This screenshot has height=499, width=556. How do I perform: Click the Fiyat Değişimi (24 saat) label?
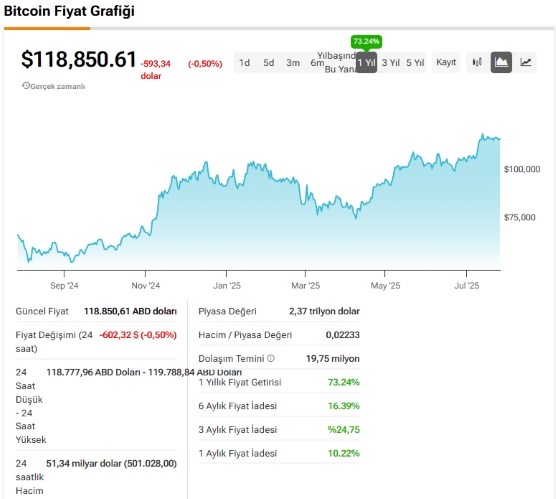(54, 342)
